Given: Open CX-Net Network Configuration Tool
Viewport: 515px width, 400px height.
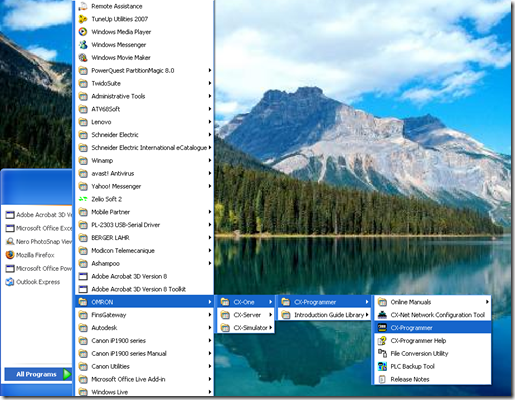Looking at the screenshot, I should point(432,315).
